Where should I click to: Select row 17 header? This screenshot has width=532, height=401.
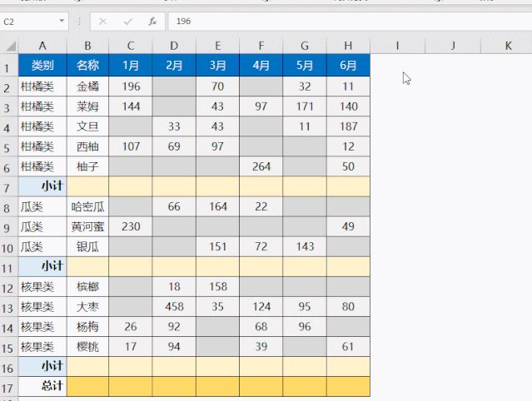(8, 386)
